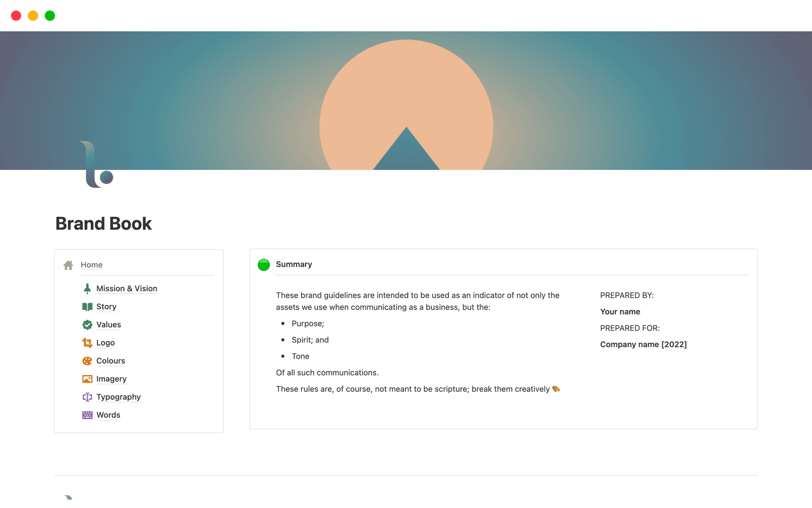Click the Home navigation link

click(x=91, y=265)
